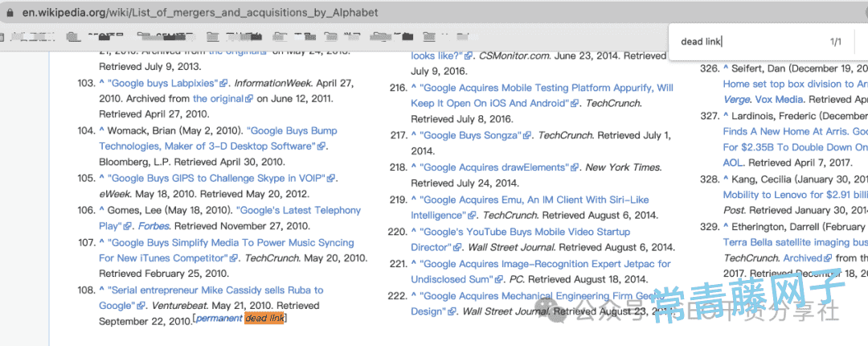Viewport: 868px width, 346px height.
Task: Open 'the original' link in reference 103
Action: [x=218, y=99]
